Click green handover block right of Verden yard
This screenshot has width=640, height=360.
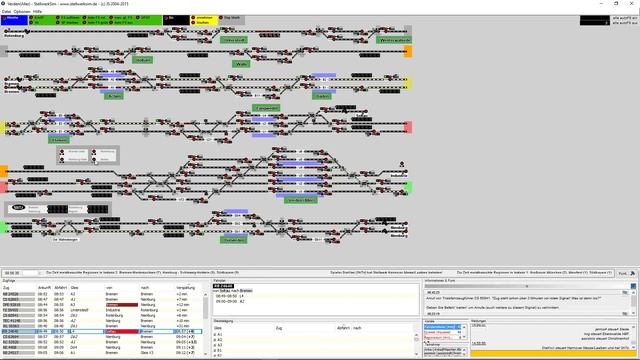(x=408, y=187)
